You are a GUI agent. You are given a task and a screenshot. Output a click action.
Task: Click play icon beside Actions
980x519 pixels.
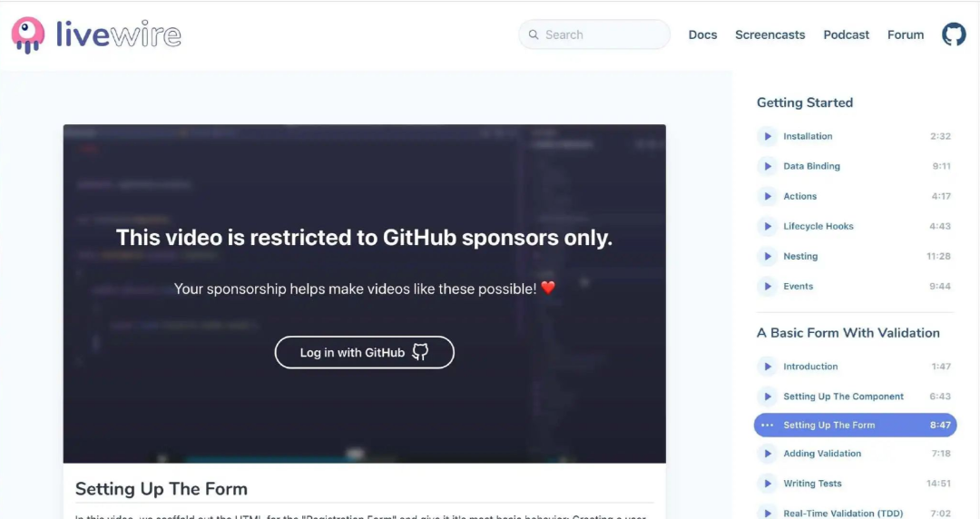(766, 196)
